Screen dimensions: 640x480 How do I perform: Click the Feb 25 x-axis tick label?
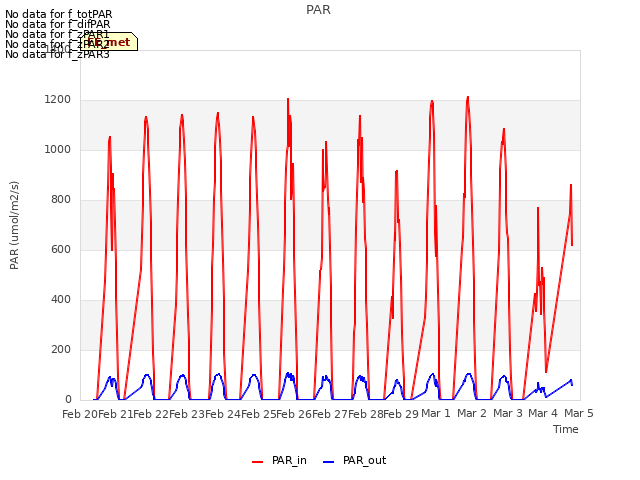pos(259,414)
